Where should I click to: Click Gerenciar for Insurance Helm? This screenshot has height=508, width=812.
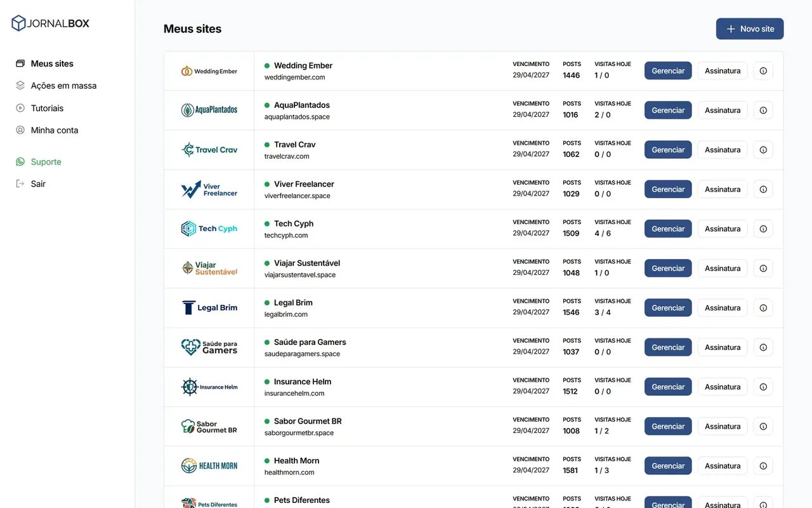coord(668,387)
